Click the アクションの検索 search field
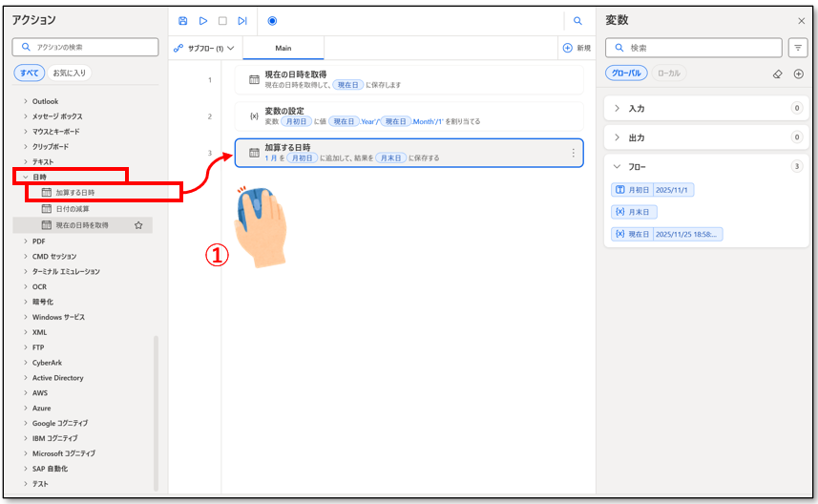This screenshot has width=818, height=504. pos(86,47)
